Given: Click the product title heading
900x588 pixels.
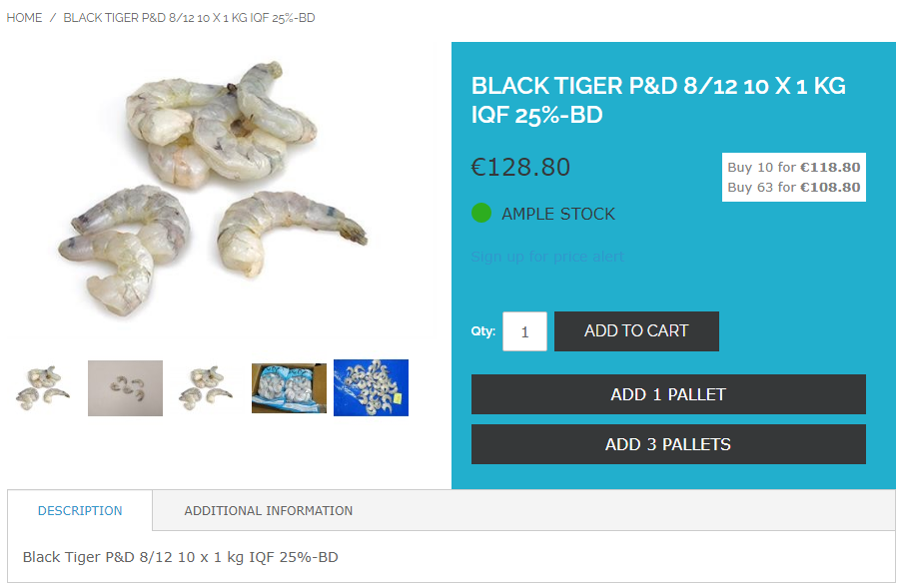Looking at the screenshot, I should click(658, 100).
